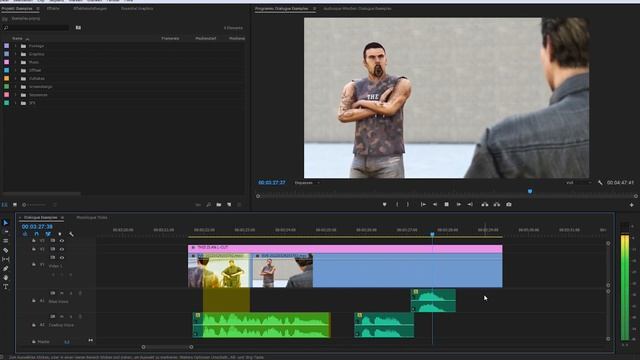Delete selected item in Project panel
This screenshot has height=360, width=640.
pyautogui.click(x=240, y=204)
